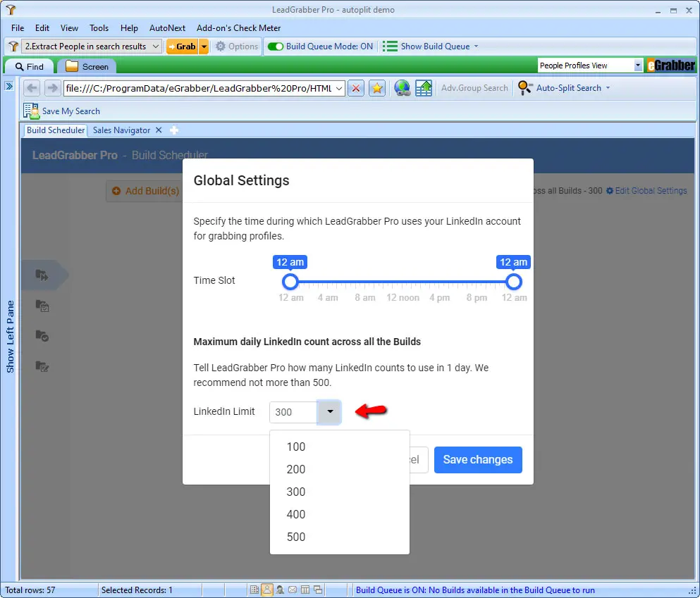Image resolution: width=700 pixels, height=598 pixels.
Task: Click the columns layout icon in status bar
Action: tap(305, 590)
